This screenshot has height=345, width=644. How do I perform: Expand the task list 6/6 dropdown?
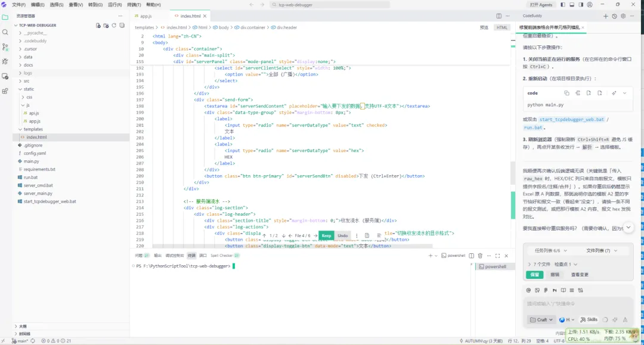coord(551,250)
